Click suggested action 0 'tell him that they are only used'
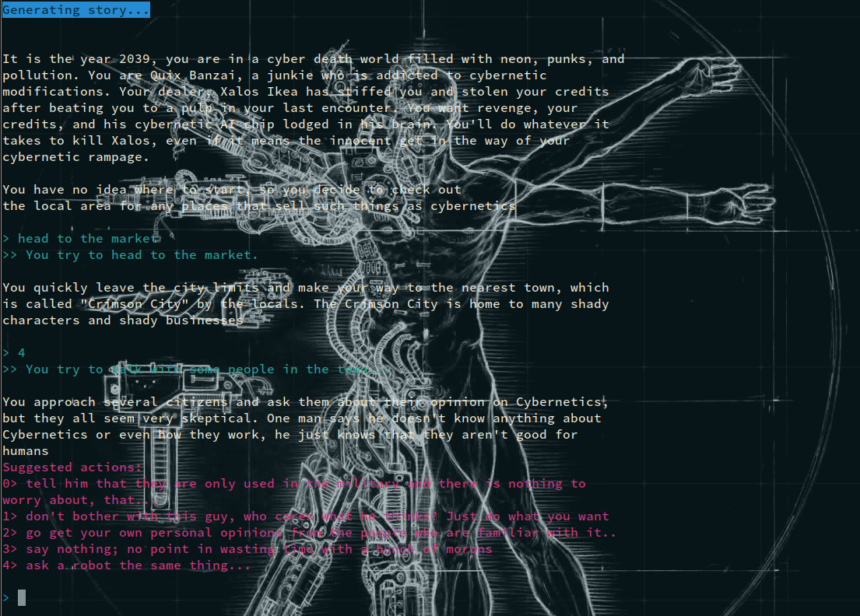This screenshot has width=860, height=616. point(294,484)
